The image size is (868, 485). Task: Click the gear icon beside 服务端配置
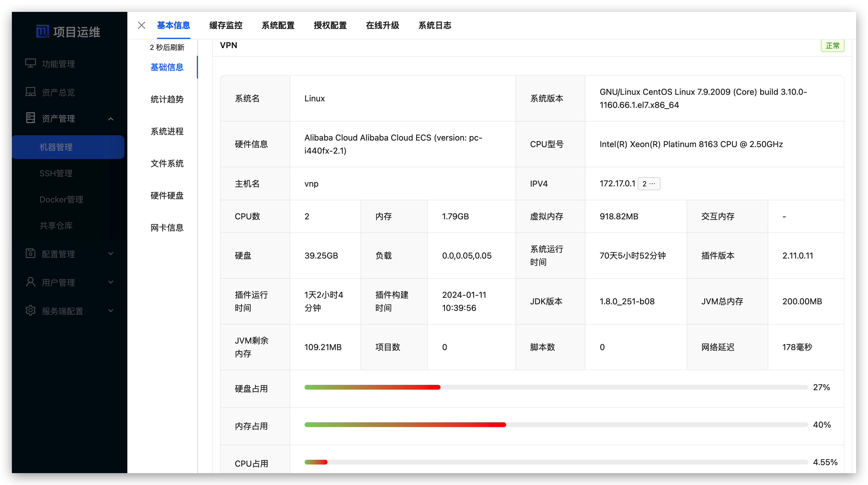point(31,311)
